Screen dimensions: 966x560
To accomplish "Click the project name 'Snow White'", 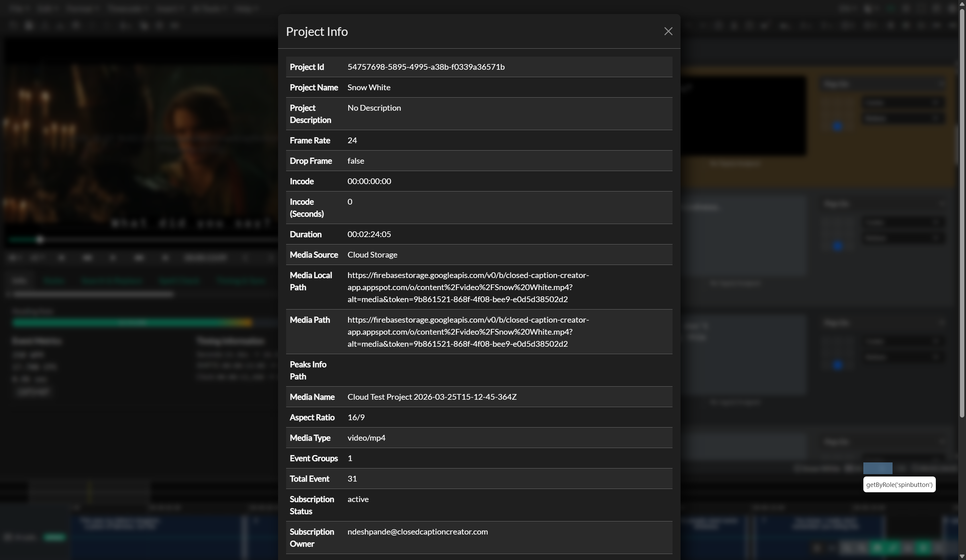I will point(369,87).
